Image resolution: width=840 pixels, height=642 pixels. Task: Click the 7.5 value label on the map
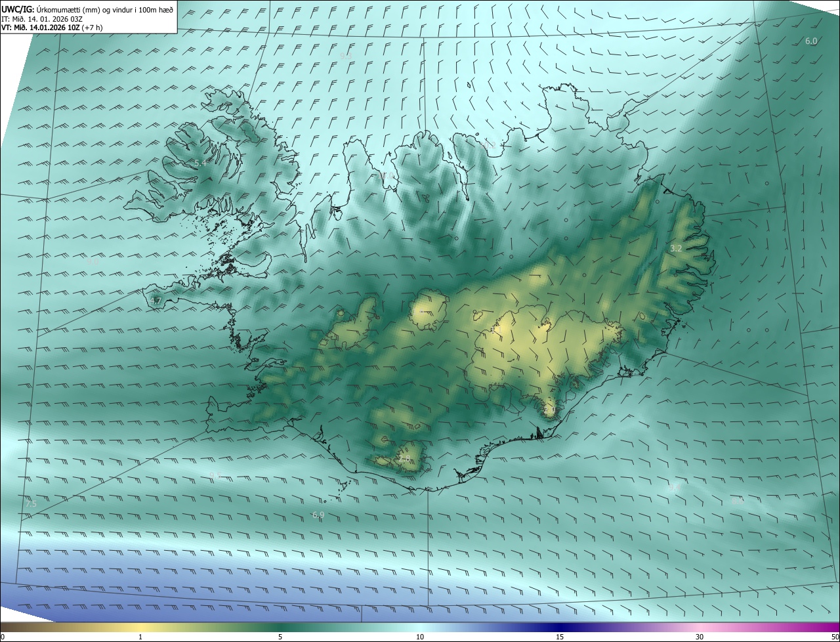tap(31, 503)
